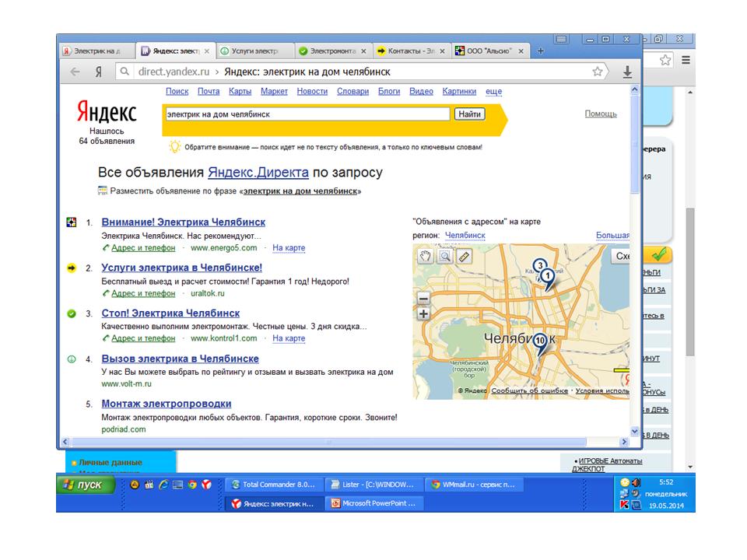Open Маркет in Yandex top menu

tap(274, 92)
